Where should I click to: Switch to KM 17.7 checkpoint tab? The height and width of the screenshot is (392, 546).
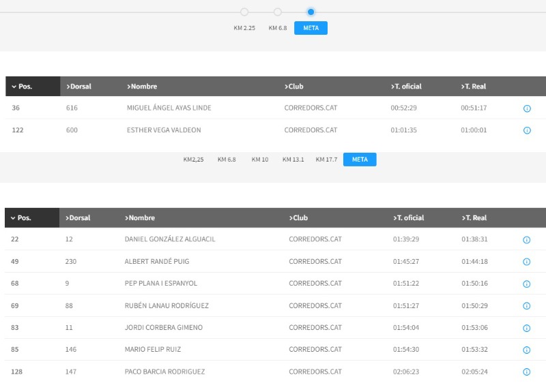click(x=326, y=160)
